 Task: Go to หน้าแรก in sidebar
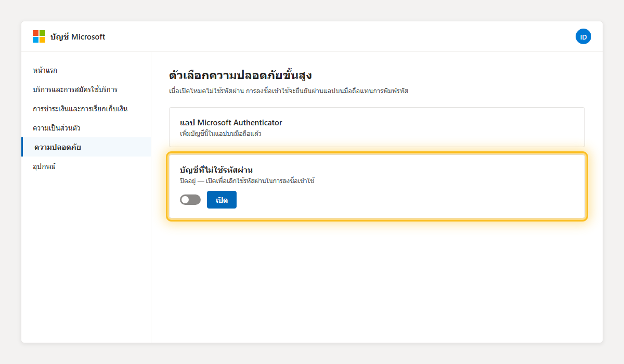tap(86, 70)
